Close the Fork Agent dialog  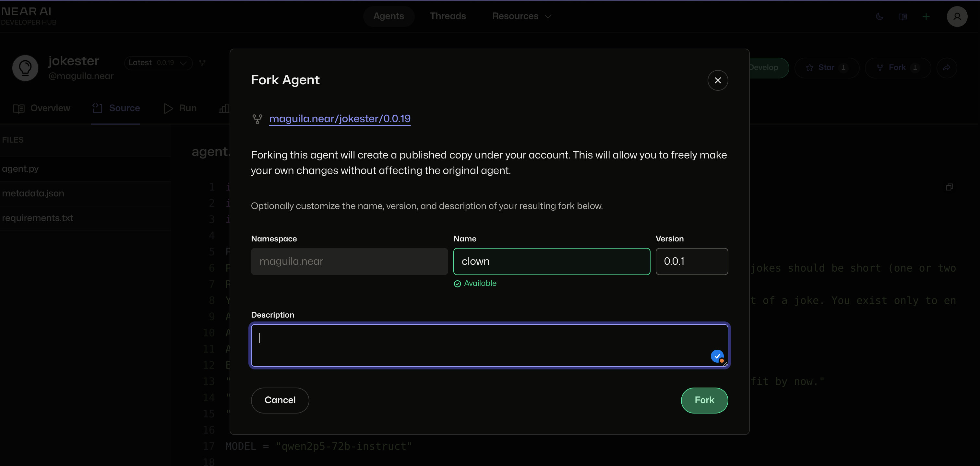[x=718, y=80]
